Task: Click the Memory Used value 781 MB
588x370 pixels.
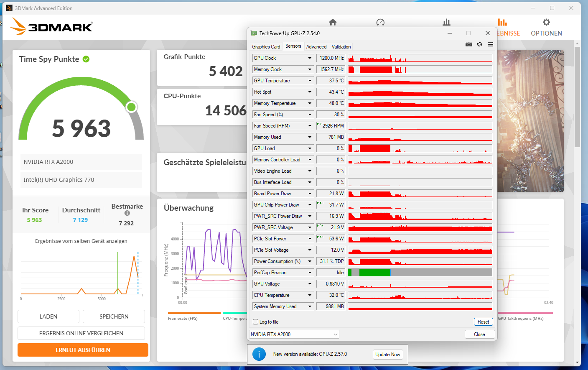Action: 331,137
